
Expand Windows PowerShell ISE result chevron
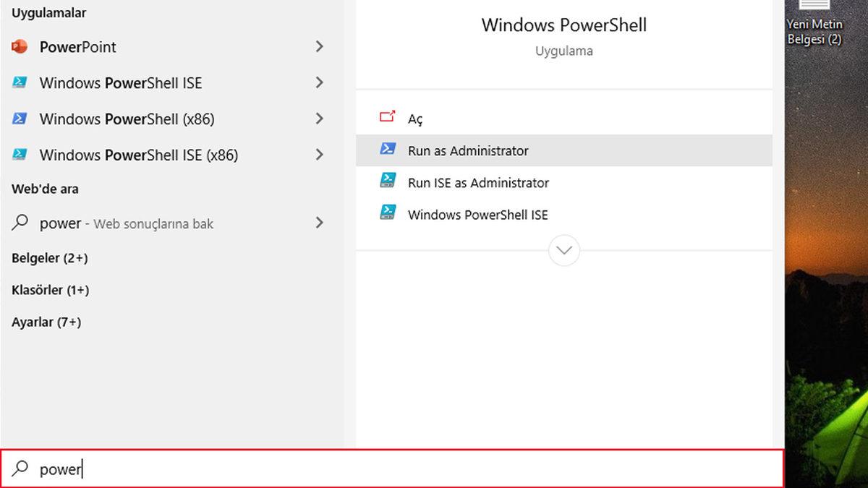tap(319, 83)
